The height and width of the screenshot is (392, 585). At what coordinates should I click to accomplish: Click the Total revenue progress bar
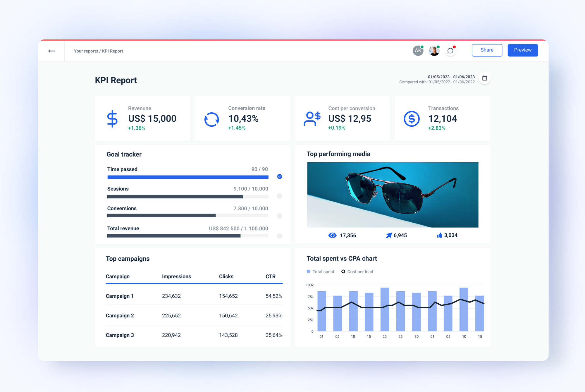pos(187,235)
